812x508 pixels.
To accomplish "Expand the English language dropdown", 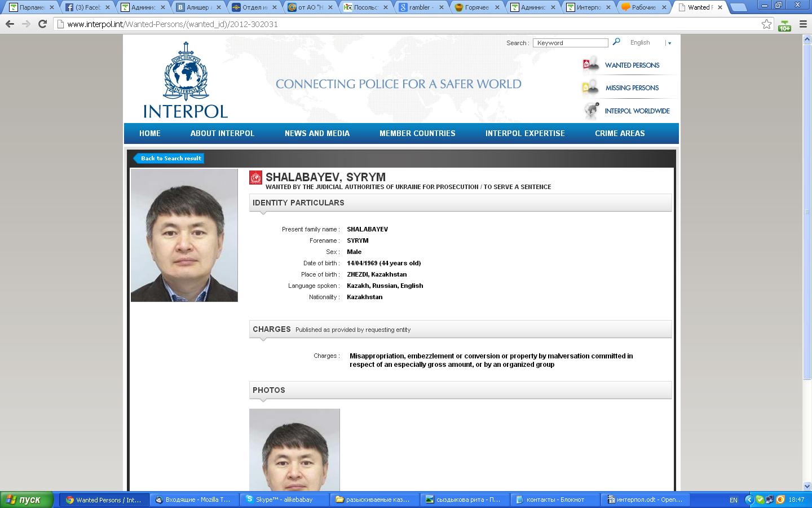I will [669, 43].
